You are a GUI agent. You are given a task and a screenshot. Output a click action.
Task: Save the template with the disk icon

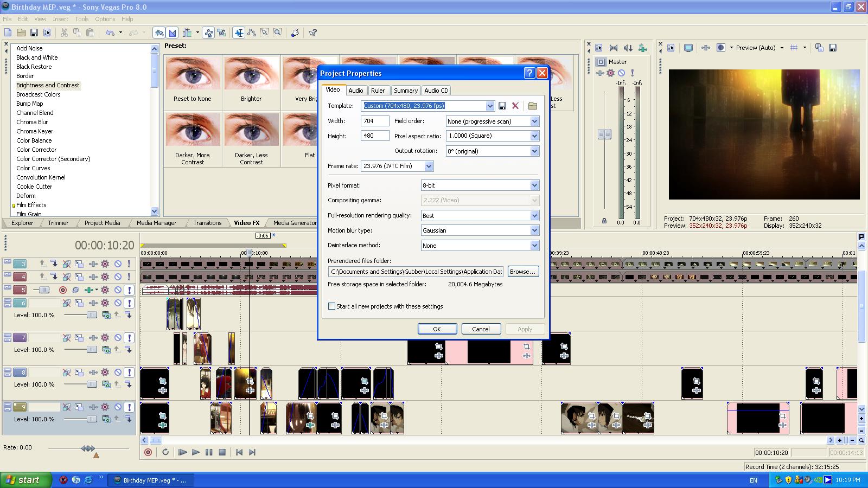tap(502, 106)
